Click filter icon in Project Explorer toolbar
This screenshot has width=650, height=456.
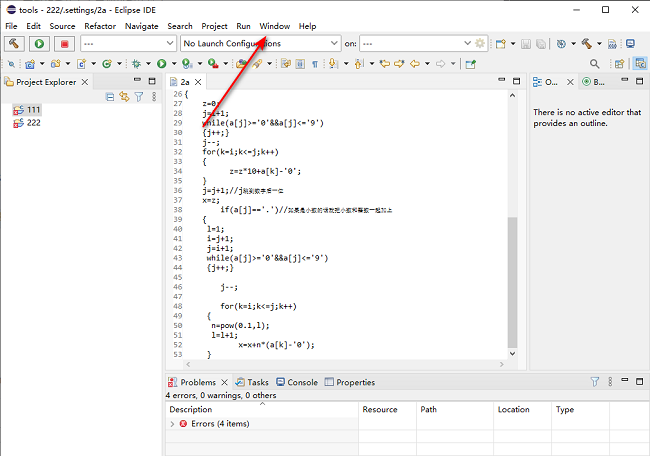tap(139, 97)
